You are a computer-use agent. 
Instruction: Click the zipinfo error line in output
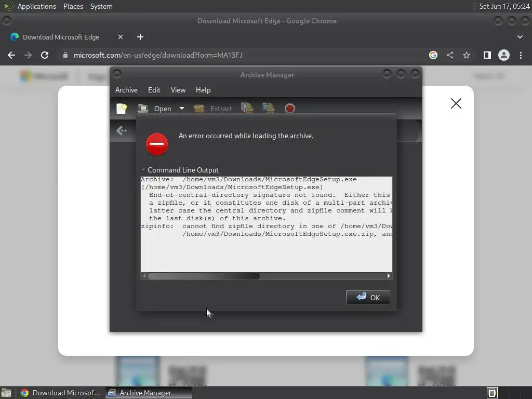pos(267,226)
